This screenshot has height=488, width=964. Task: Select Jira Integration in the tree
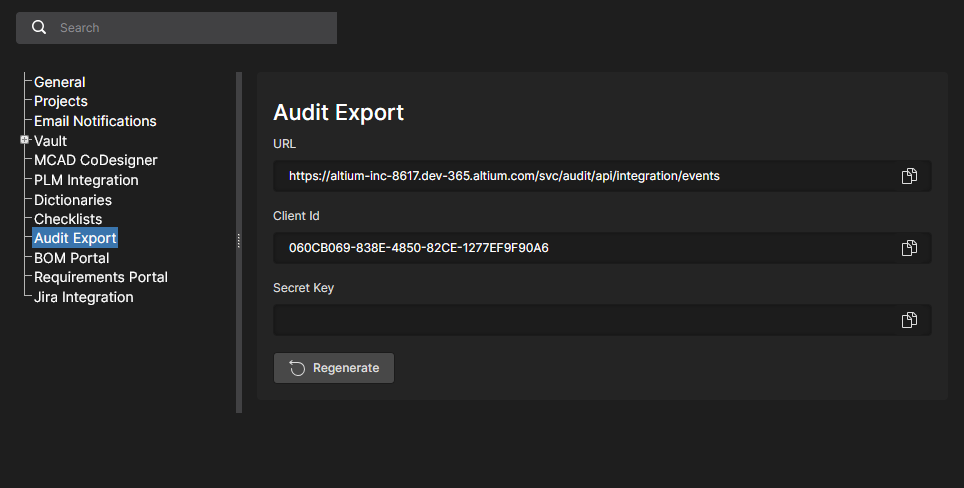click(x=84, y=297)
